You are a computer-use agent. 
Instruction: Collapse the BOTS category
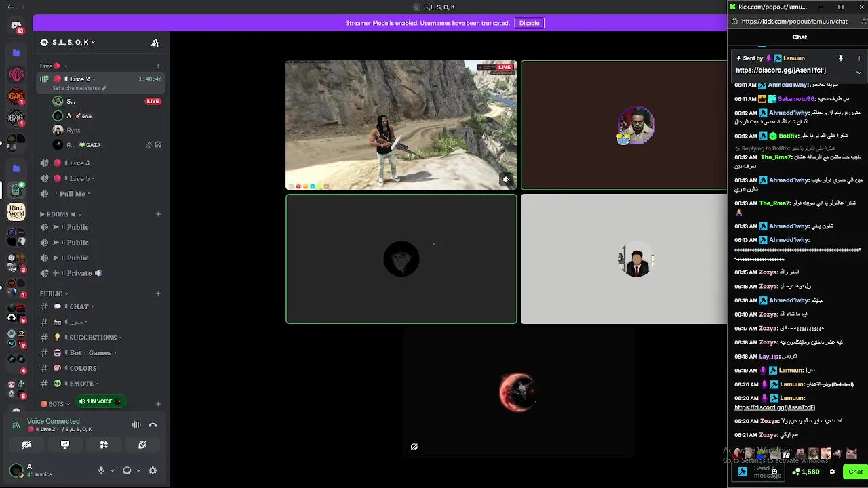(54, 404)
